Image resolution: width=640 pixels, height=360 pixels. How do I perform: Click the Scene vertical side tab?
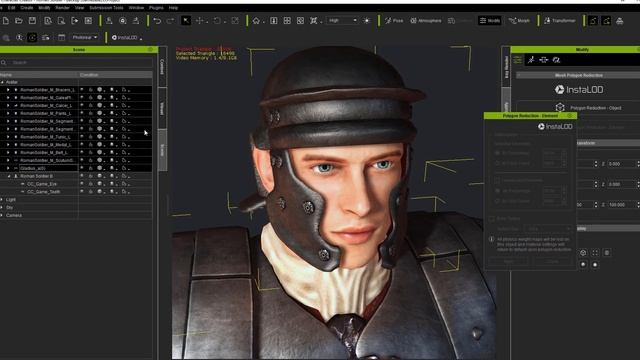tap(162, 150)
